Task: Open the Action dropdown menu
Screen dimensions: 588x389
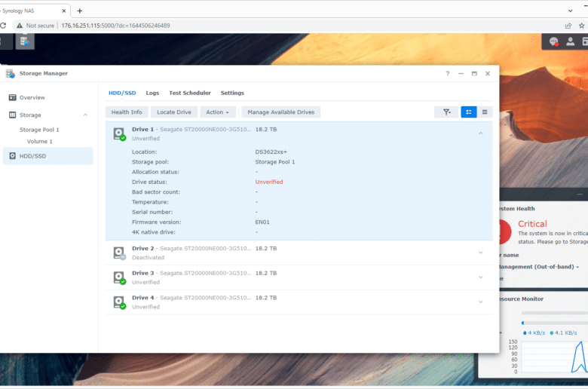Action: coord(218,112)
